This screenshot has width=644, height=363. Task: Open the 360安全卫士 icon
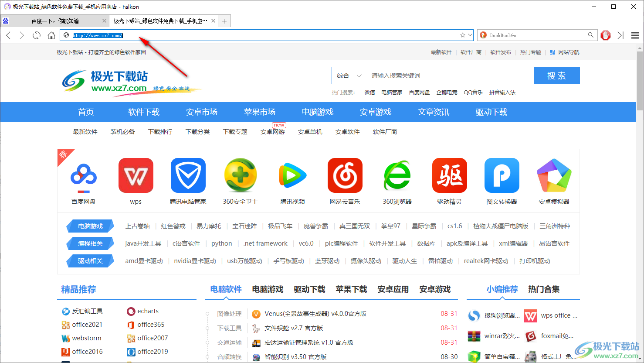coord(241,175)
